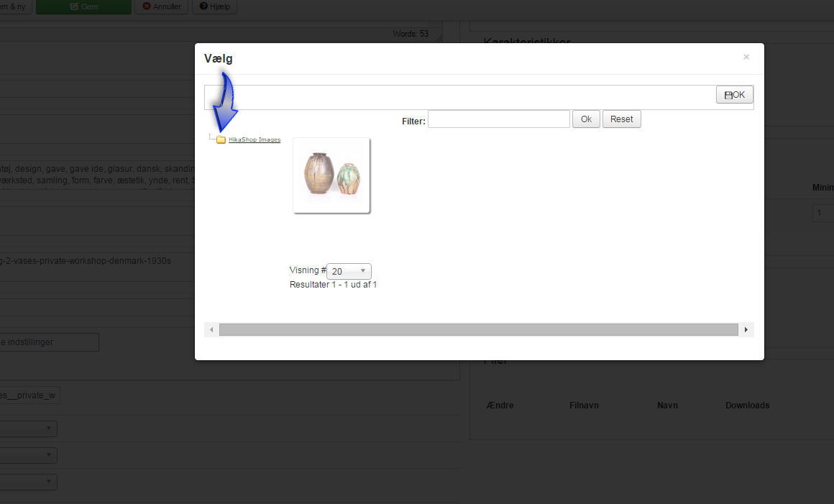Click the indstillinger button in background
The width and height of the screenshot is (834, 504).
pyautogui.click(x=49, y=342)
